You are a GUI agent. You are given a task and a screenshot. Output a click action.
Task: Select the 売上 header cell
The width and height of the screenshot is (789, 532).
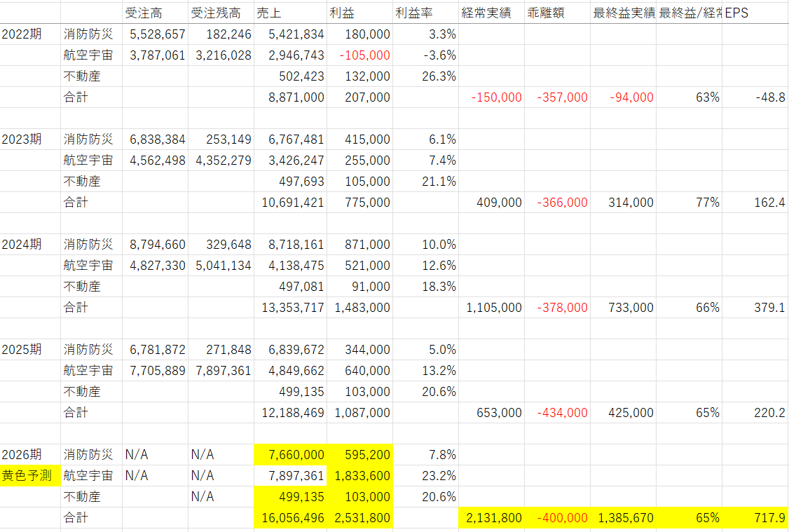coord(290,13)
